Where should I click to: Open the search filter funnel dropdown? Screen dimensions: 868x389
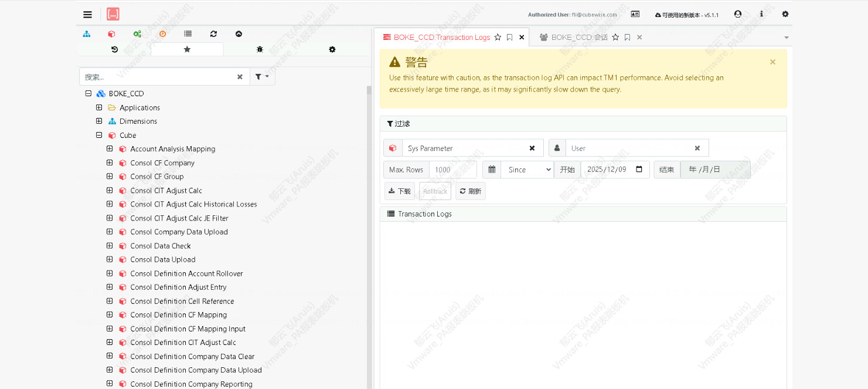pos(262,77)
